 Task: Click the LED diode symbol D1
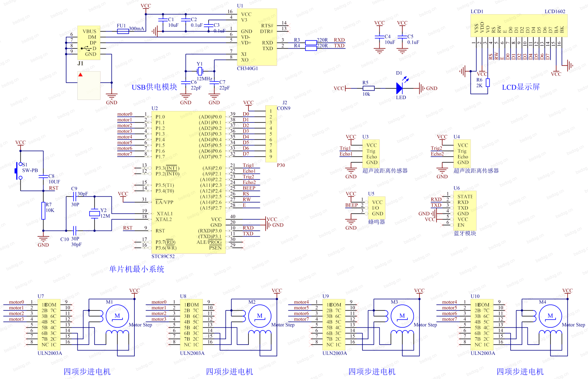click(x=400, y=88)
